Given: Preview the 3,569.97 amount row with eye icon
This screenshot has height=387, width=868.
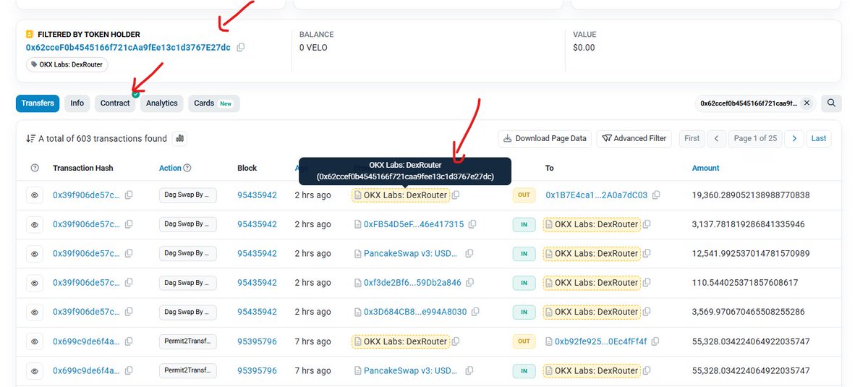Looking at the screenshot, I should [35, 312].
